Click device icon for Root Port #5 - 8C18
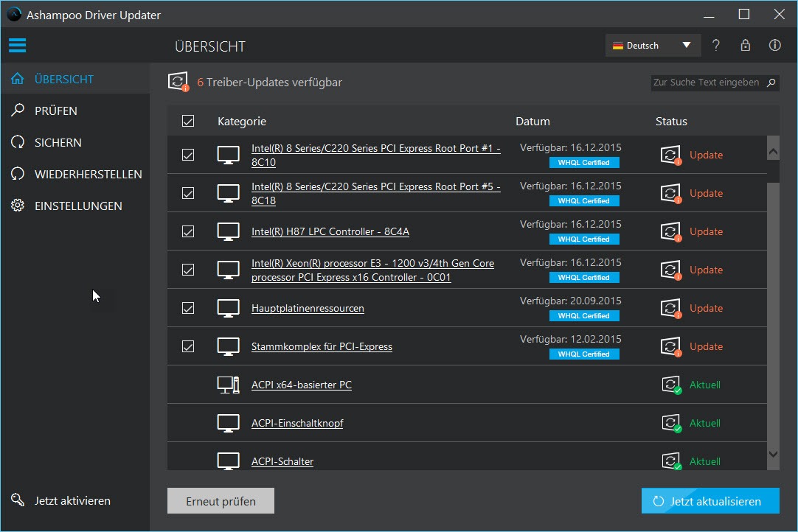This screenshot has width=798, height=532. tap(229, 193)
